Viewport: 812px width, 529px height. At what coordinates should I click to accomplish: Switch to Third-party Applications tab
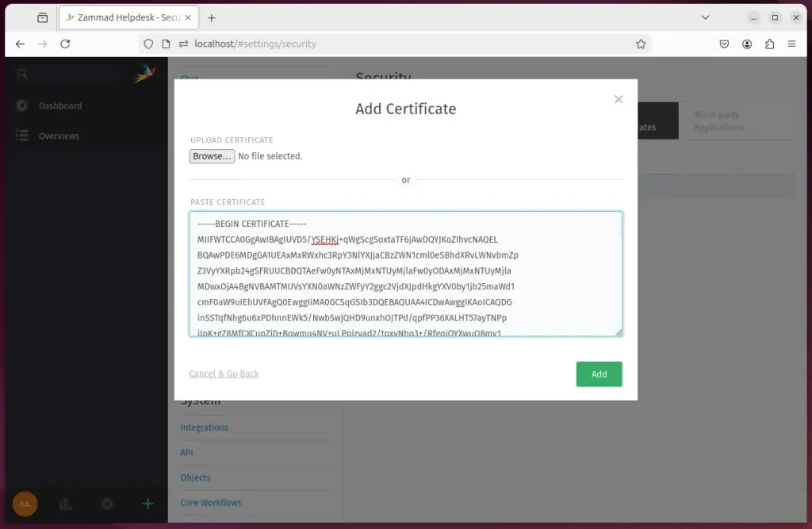click(736, 121)
